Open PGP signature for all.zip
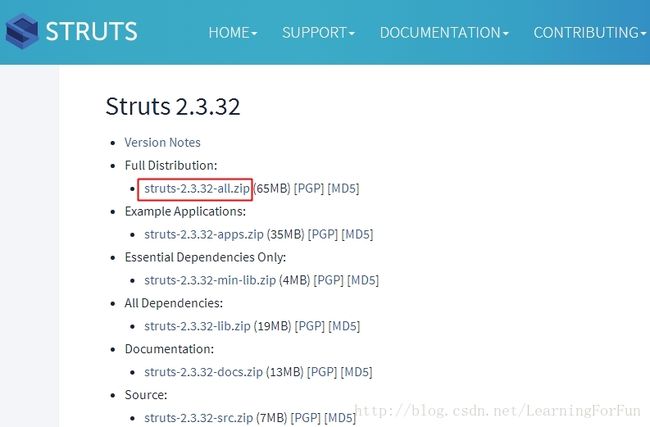 pyautogui.click(x=309, y=189)
